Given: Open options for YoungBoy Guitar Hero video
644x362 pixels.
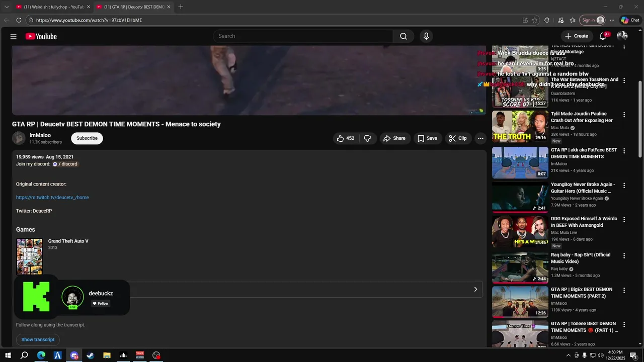Looking at the screenshot, I should click(x=624, y=186).
